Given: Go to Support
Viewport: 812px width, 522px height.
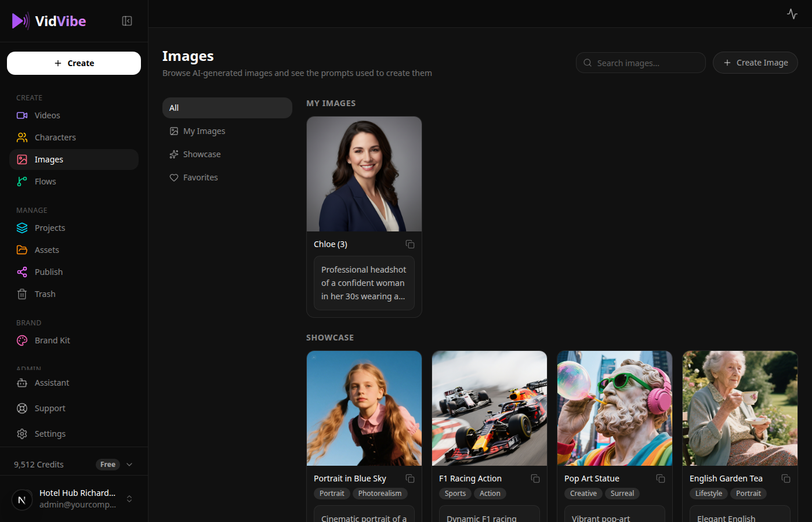Looking at the screenshot, I should [74, 408].
